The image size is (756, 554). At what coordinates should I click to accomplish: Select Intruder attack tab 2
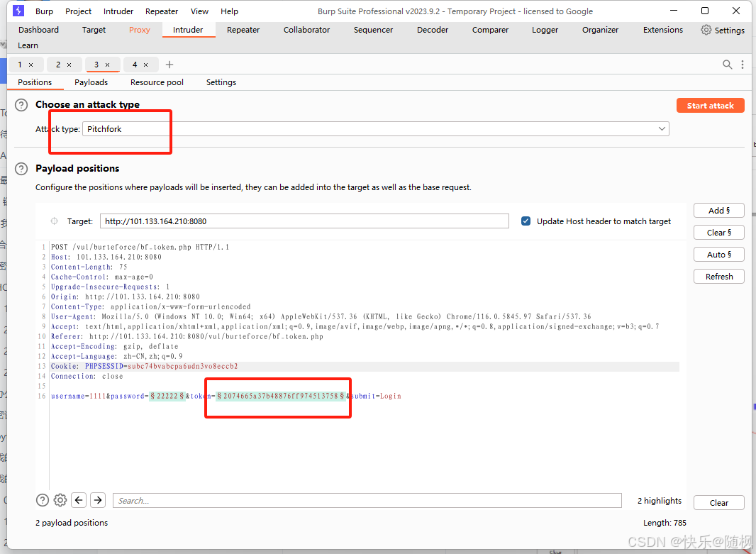[58, 65]
